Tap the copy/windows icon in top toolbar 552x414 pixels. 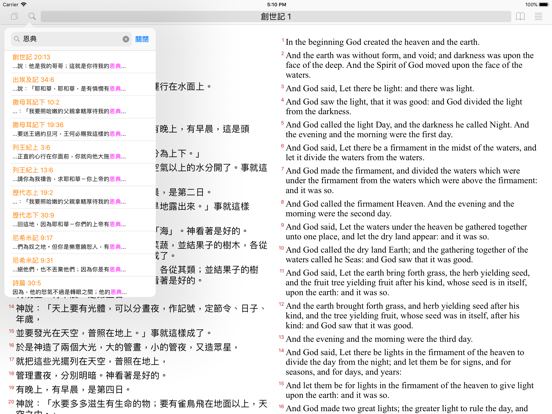[x=14, y=17]
